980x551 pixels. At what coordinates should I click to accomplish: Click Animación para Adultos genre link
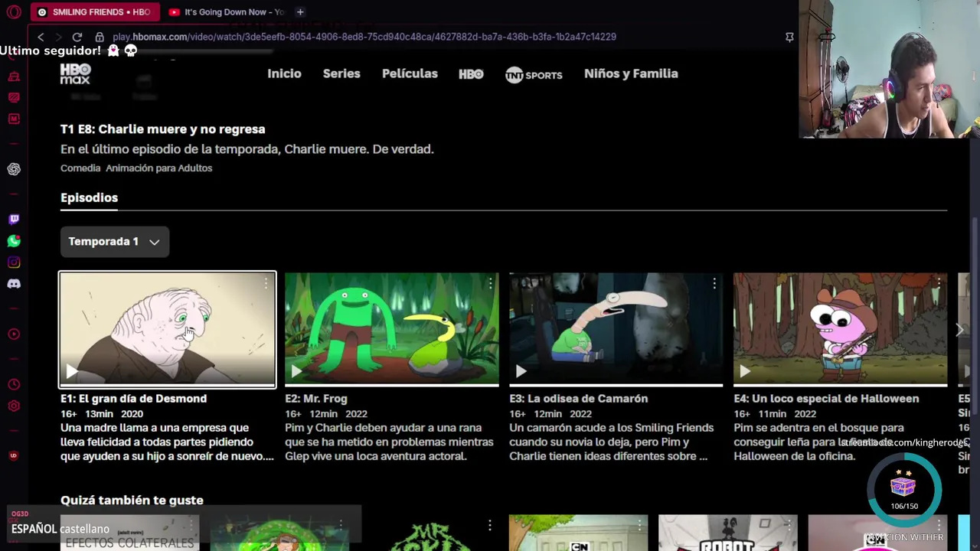click(x=158, y=168)
